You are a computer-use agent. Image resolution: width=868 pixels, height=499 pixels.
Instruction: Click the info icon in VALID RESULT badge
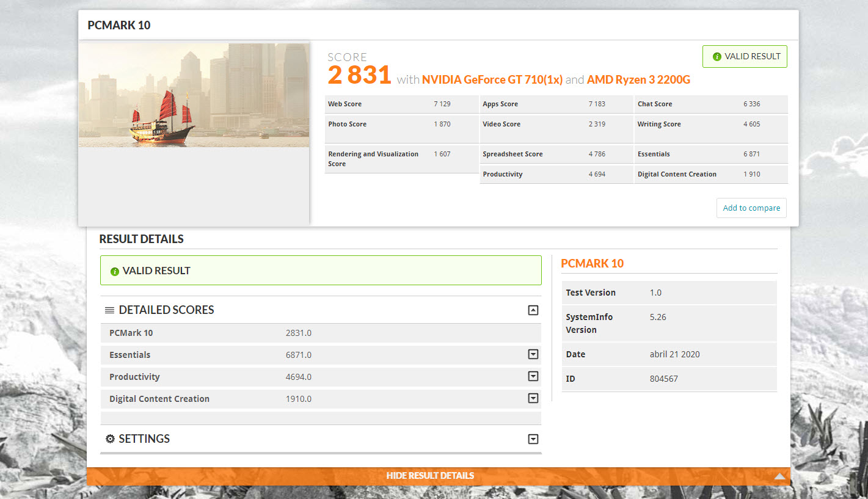coord(717,57)
